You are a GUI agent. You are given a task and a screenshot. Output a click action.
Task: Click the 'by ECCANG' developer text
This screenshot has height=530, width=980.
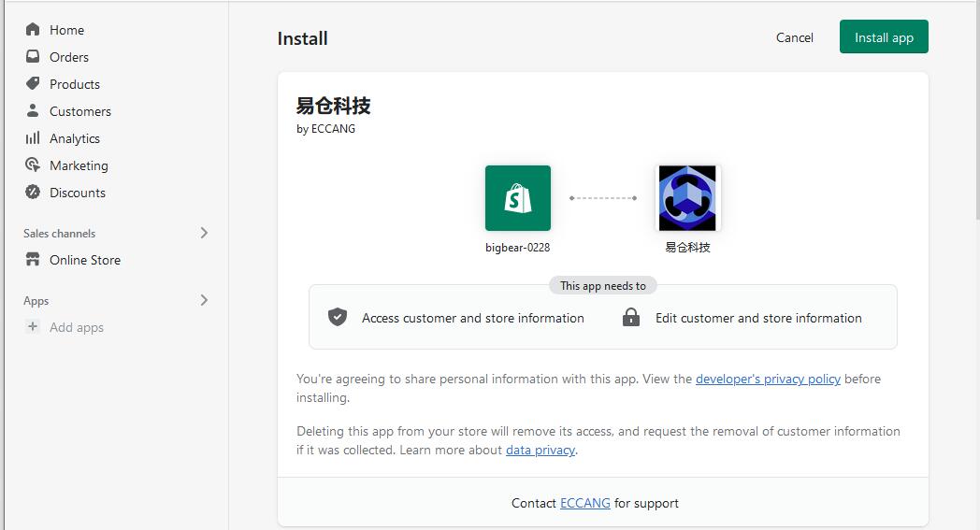pos(325,129)
